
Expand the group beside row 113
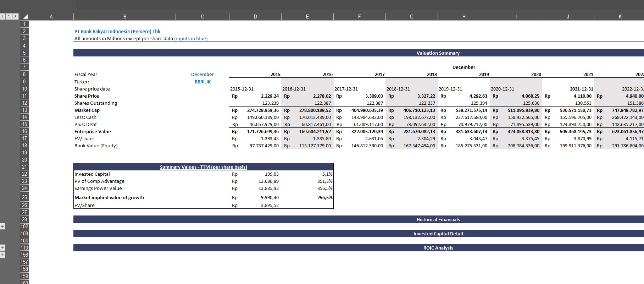(x=2, y=248)
